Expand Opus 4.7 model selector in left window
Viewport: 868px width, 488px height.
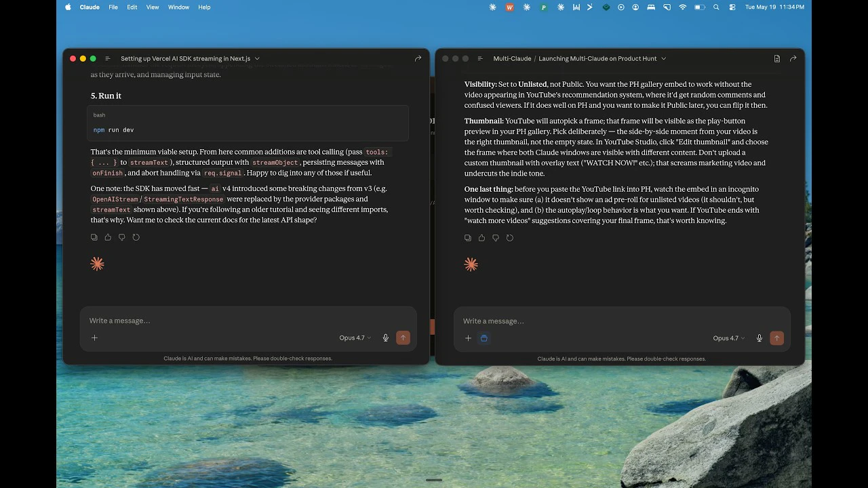point(355,338)
